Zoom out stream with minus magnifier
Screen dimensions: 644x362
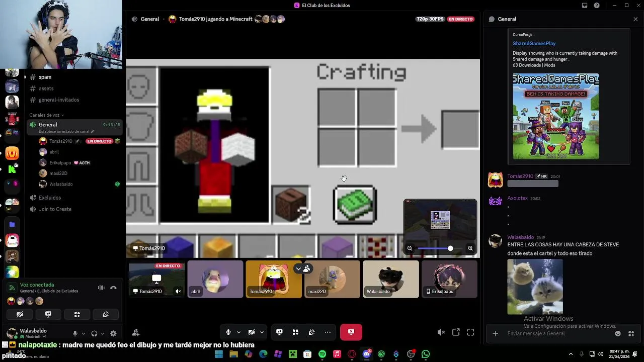[x=410, y=248]
